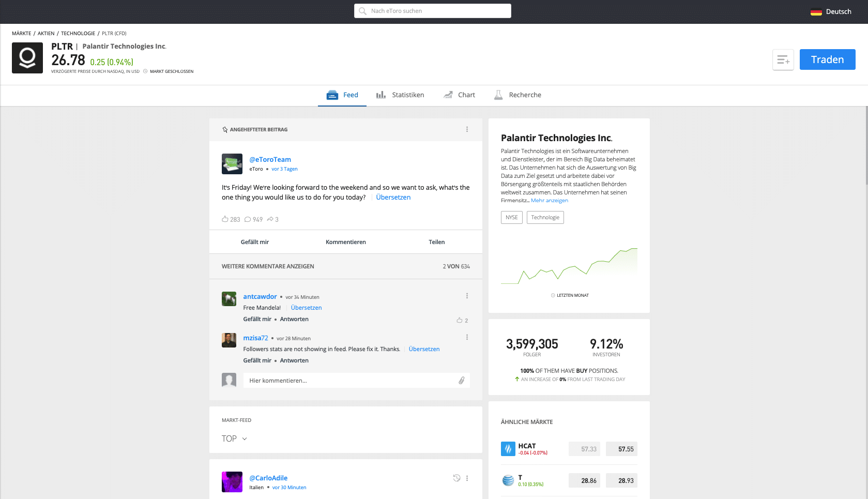868x499 pixels.
Task: Click Gefällt mir on pinned post
Action: 255,242
